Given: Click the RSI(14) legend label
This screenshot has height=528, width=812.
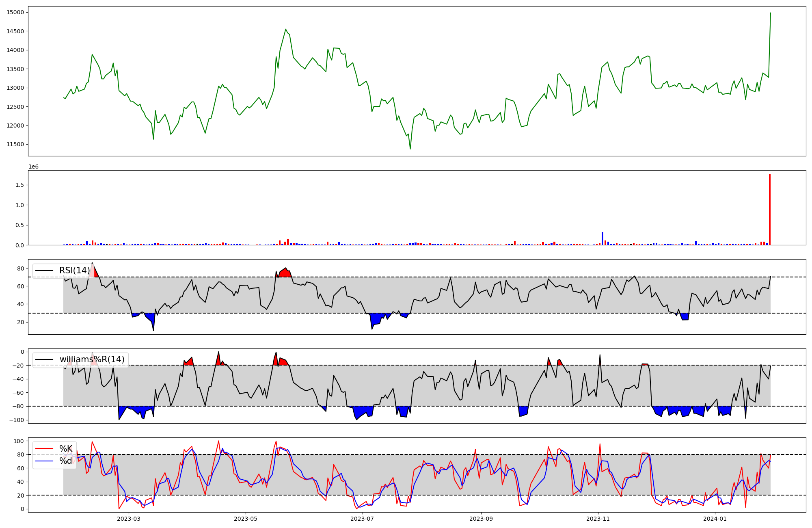Looking at the screenshot, I should tap(74, 270).
